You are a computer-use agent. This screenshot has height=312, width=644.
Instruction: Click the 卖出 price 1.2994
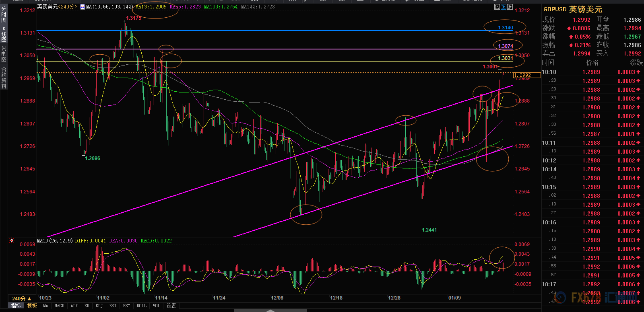coord(582,53)
